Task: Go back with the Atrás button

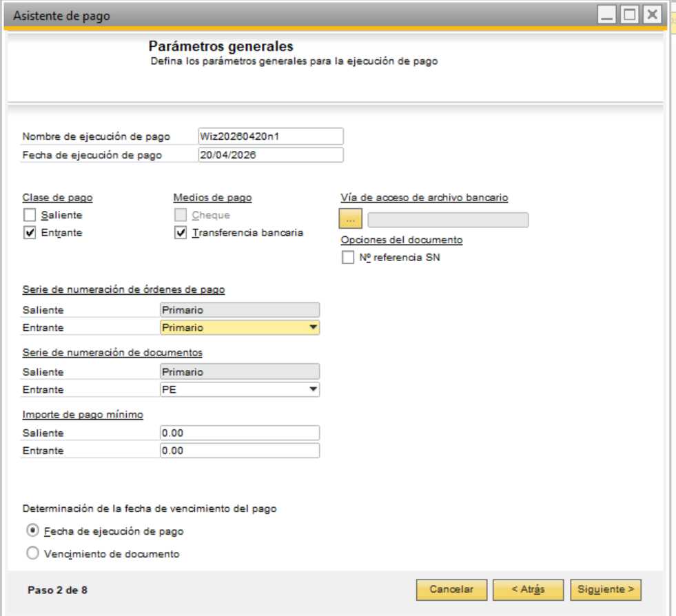Action: point(529,590)
